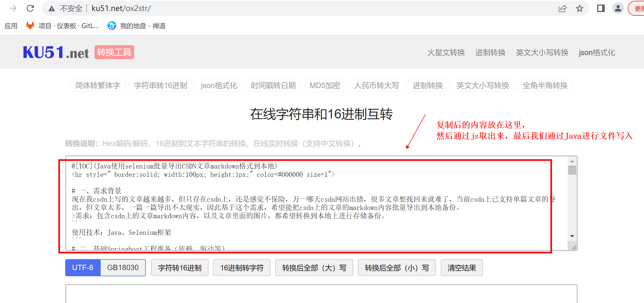Open the GitLab bookmark
644x303 pixels.
tap(62, 26)
